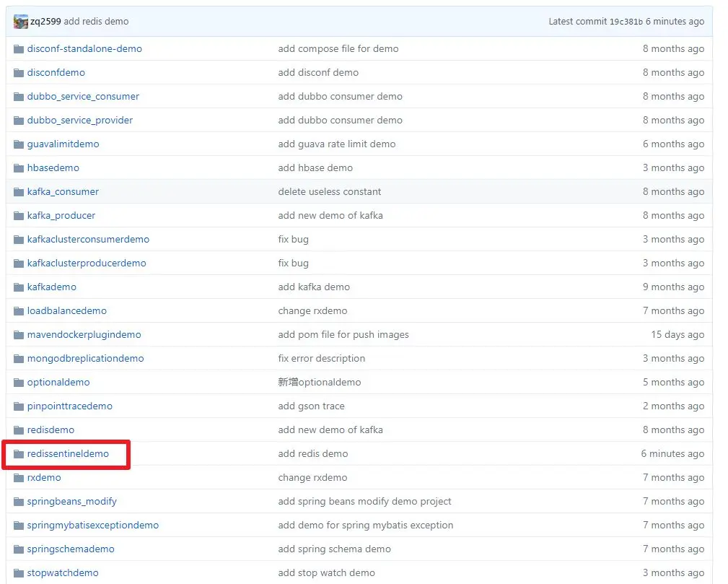Click folder icon beside kafkaclusterproducerdemo
Image resolution: width=728 pixels, height=584 pixels.
pos(19,263)
